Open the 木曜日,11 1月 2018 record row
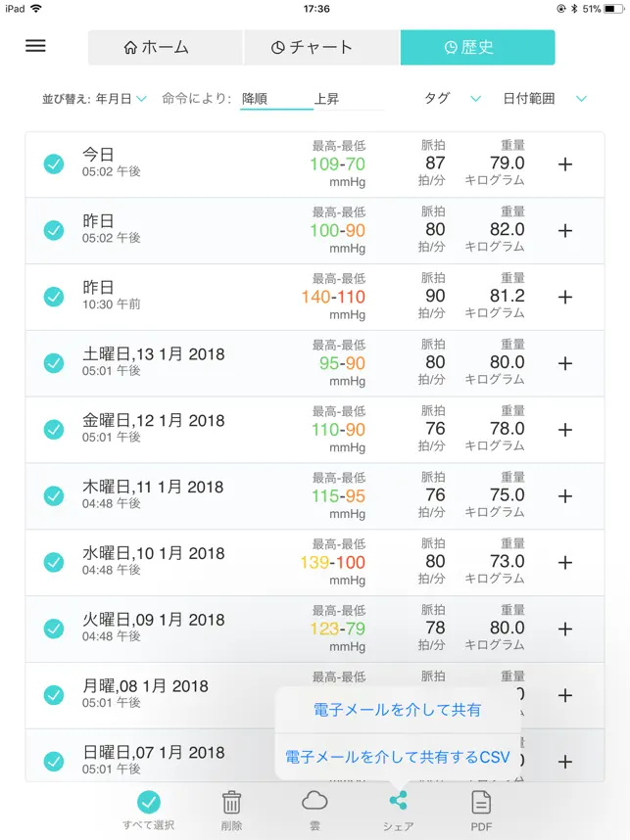This screenshot has width=630, height=840. click(315, 496)
